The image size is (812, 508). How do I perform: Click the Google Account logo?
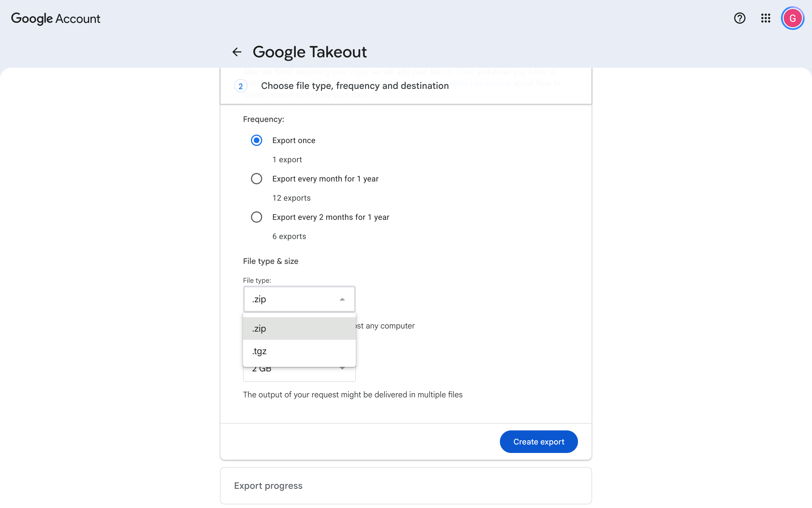(56, 18)
